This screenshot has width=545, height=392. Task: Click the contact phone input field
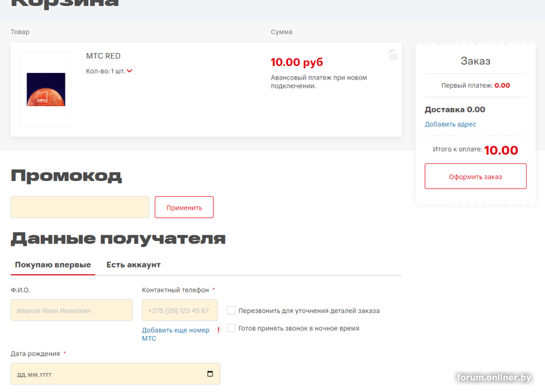point(180,310)
